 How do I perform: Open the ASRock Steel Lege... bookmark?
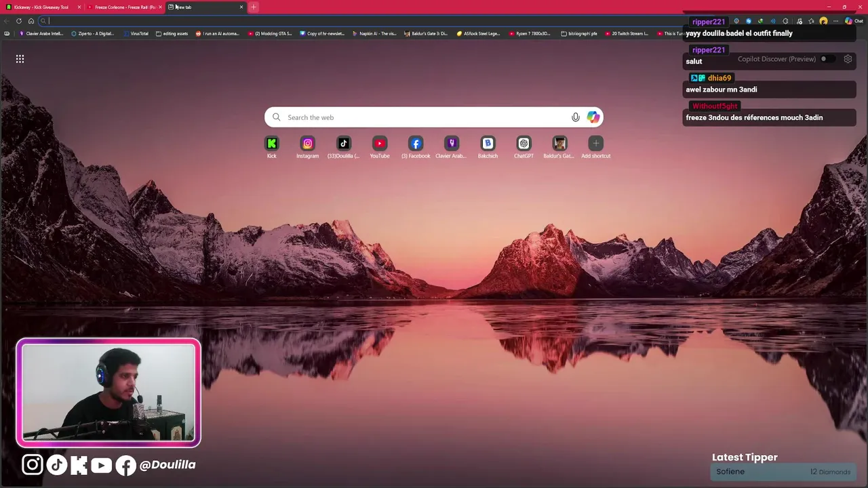[479, 33]
